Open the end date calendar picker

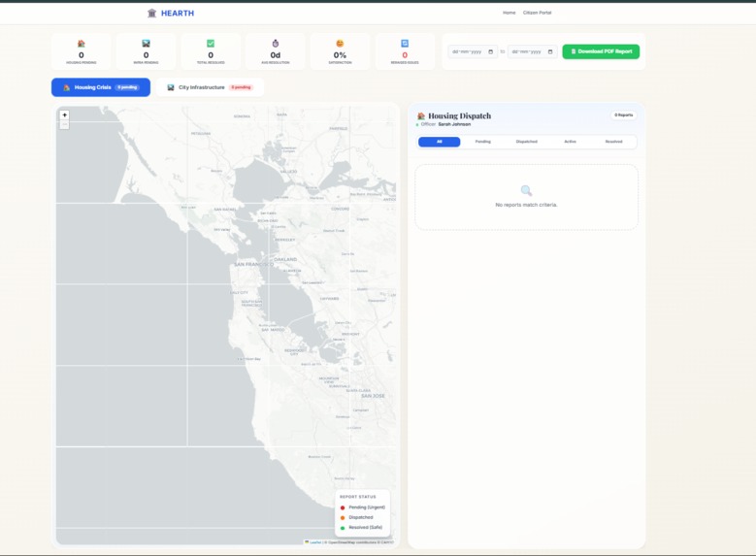550,51
